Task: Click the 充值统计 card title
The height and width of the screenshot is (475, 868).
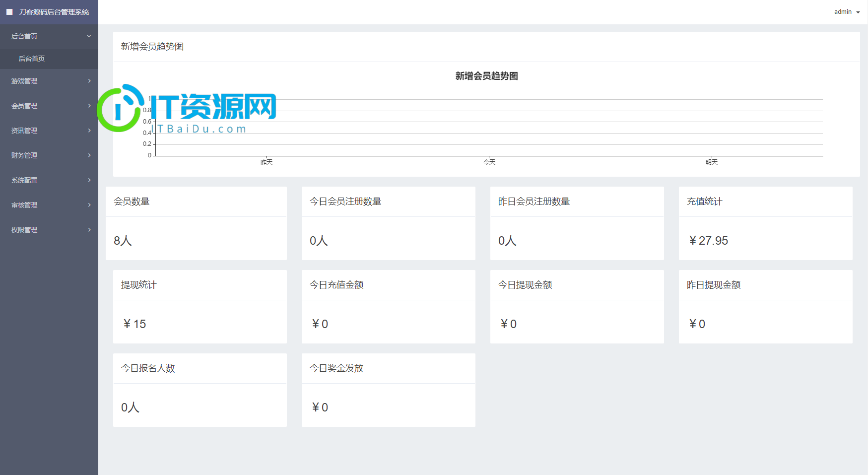Action: coord(705,202)
